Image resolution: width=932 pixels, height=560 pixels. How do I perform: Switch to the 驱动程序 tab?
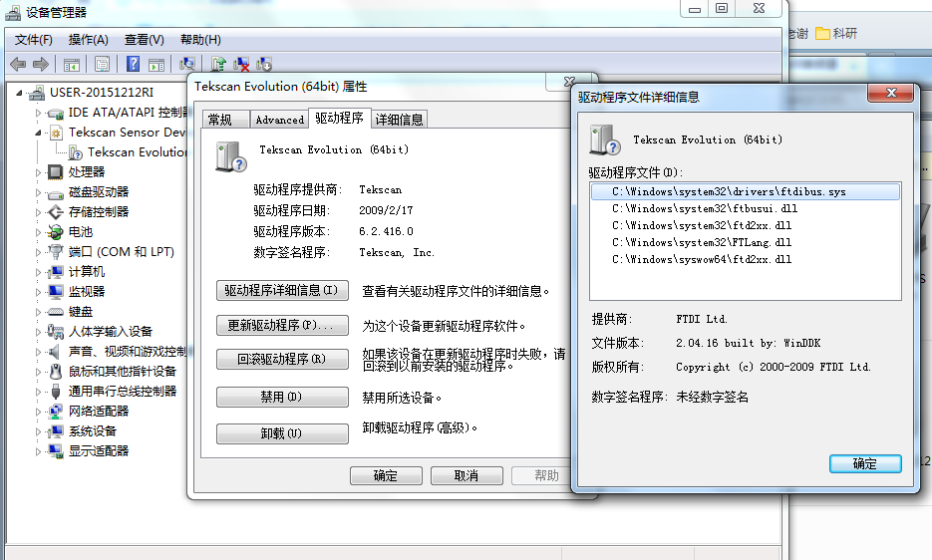coord(339,118)
